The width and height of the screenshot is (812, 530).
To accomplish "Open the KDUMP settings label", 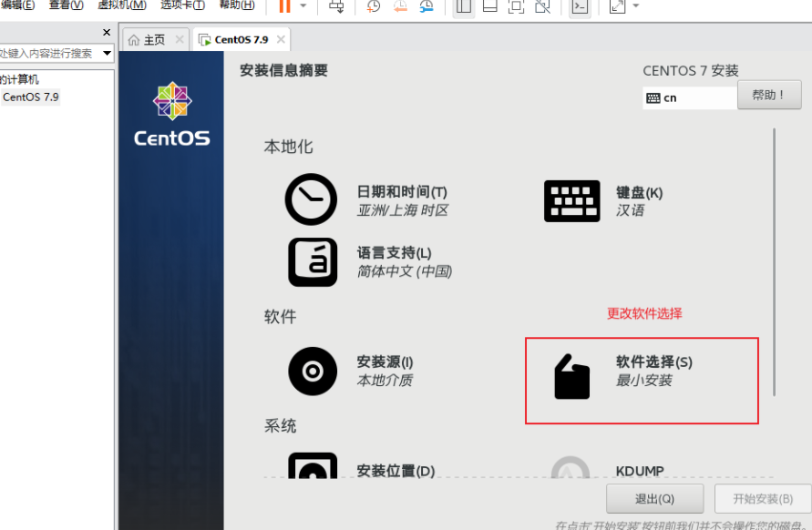I will click(640, 471).
